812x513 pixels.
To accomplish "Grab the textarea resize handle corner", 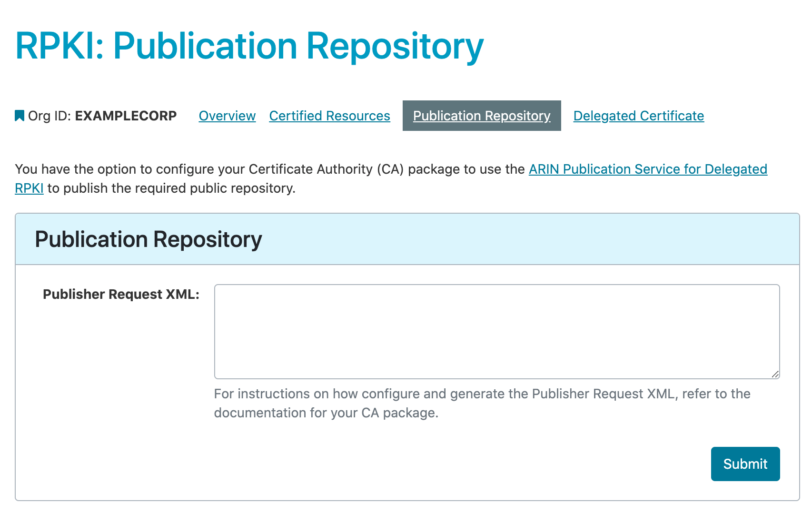I will 775,375.
